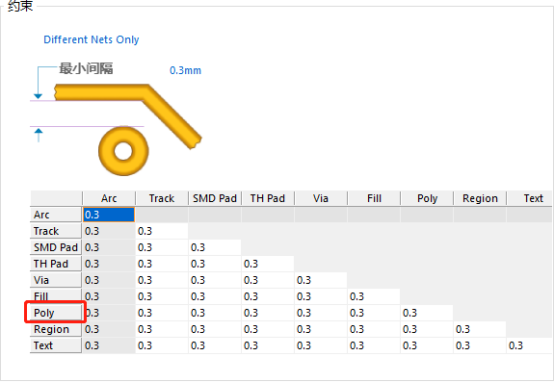
Task: Select the Via column header
Action: point(321,198)
